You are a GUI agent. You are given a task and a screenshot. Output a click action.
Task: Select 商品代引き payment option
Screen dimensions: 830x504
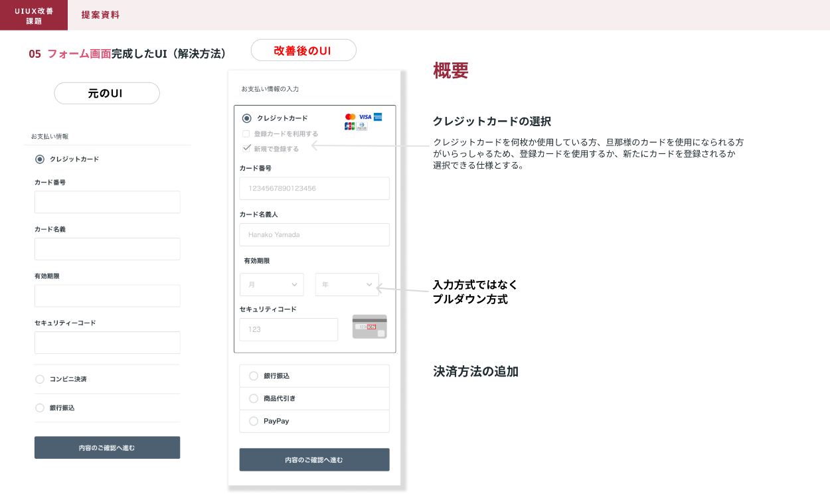(254, 398)
